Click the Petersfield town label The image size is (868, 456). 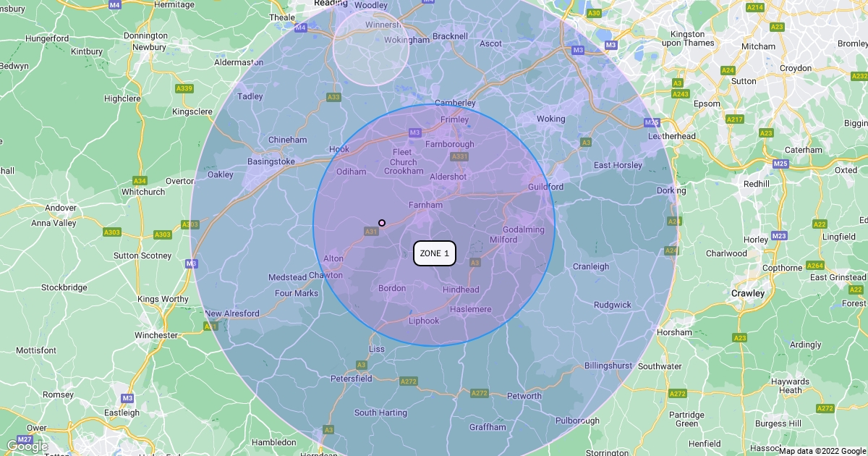352,378
